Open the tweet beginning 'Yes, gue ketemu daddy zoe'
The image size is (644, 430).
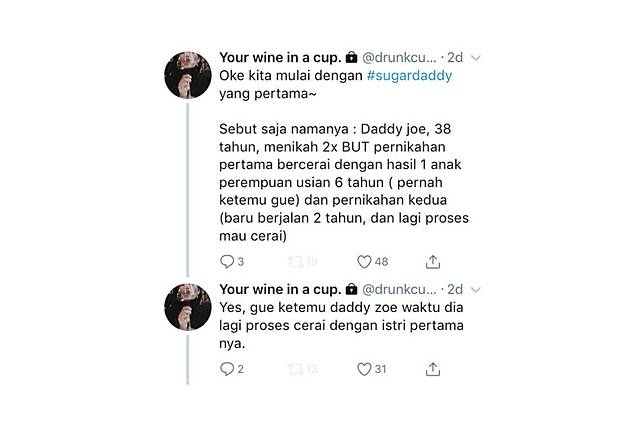click(341, 325)
